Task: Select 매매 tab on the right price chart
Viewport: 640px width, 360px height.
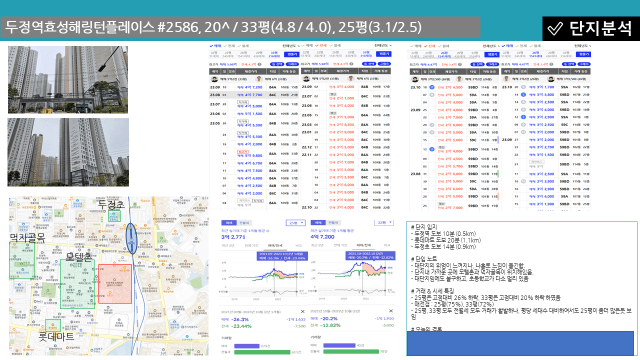Action: [318, 222]
